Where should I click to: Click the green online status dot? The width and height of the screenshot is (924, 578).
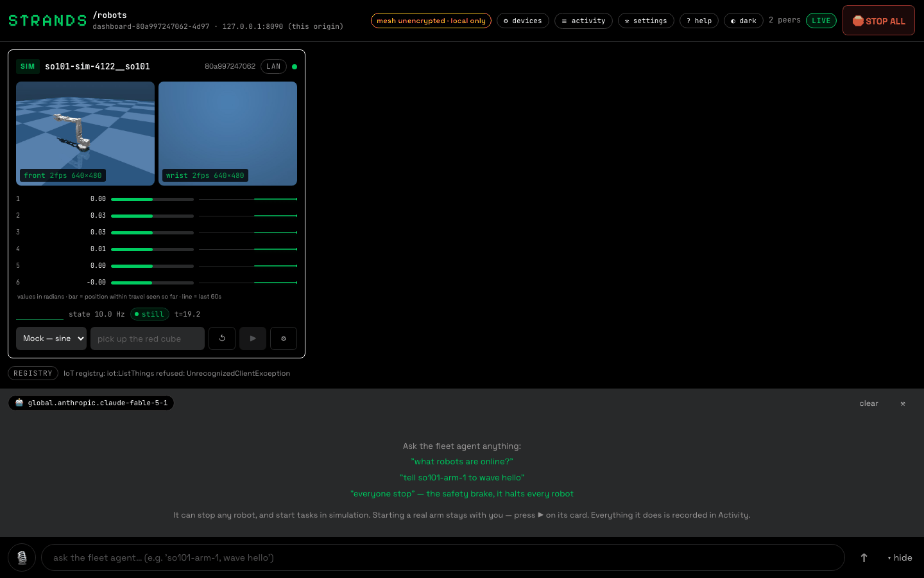pyautogui.click(x=295, y=66)
